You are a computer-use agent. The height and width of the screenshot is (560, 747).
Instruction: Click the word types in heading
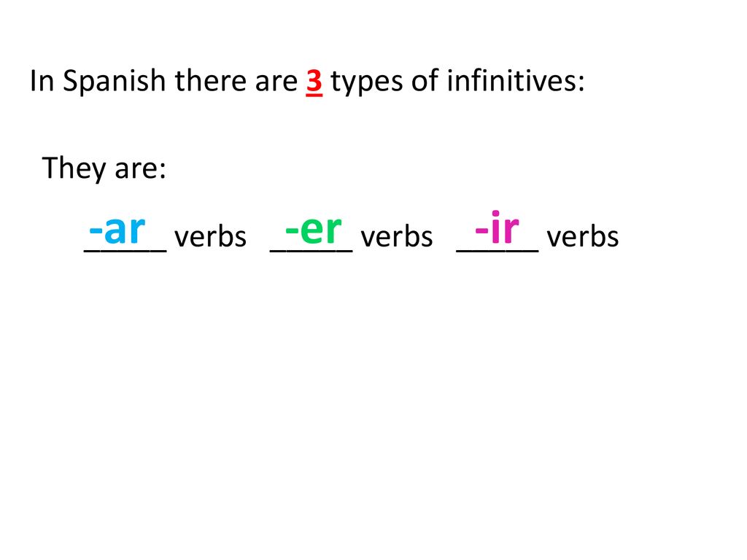(367, 82)
